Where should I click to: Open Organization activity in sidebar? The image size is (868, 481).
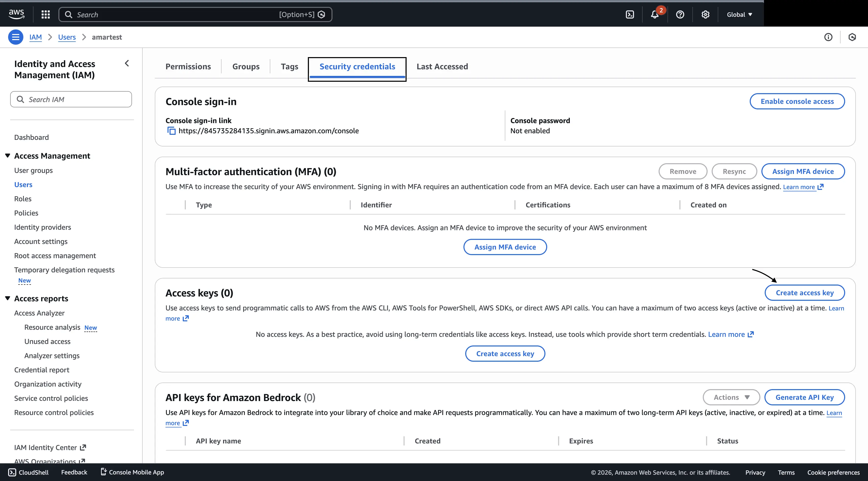click(48, 384)
